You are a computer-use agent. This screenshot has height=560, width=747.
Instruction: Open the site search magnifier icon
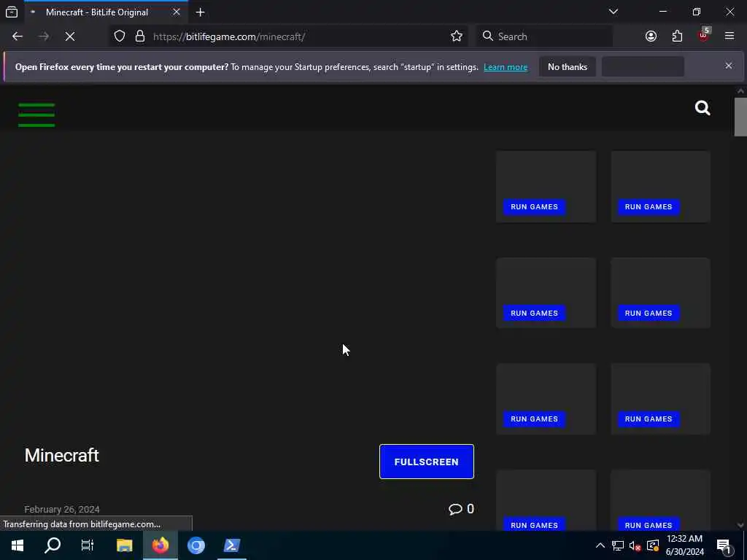point(703,108)
